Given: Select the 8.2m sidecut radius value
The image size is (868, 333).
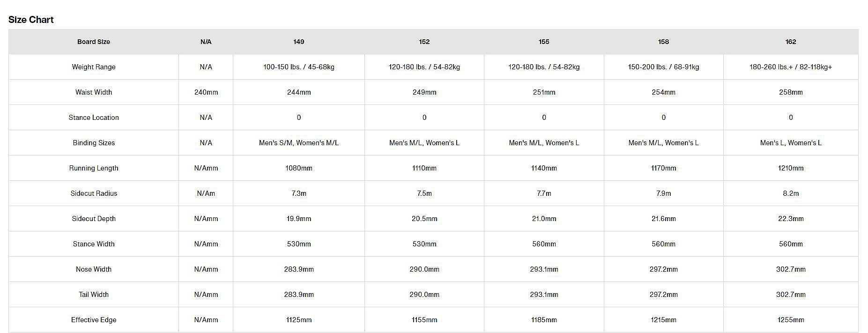Looking at the screenshot, I should pos(791,193).
